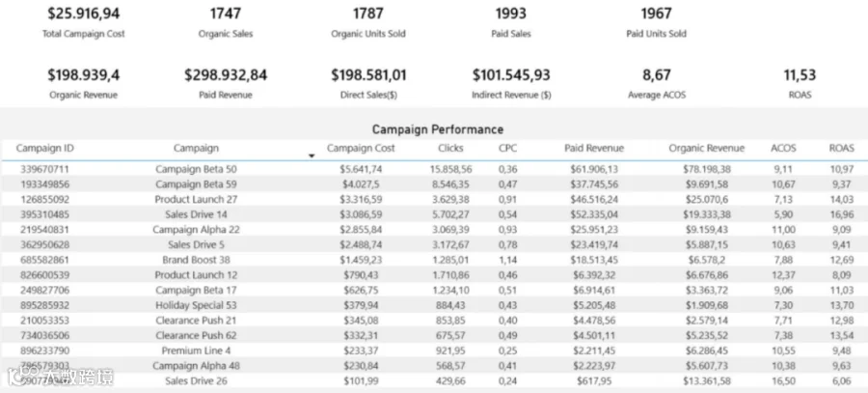Sort table by Campaign Cost column
Screen dimensions: 868x393
pos(361,148)
